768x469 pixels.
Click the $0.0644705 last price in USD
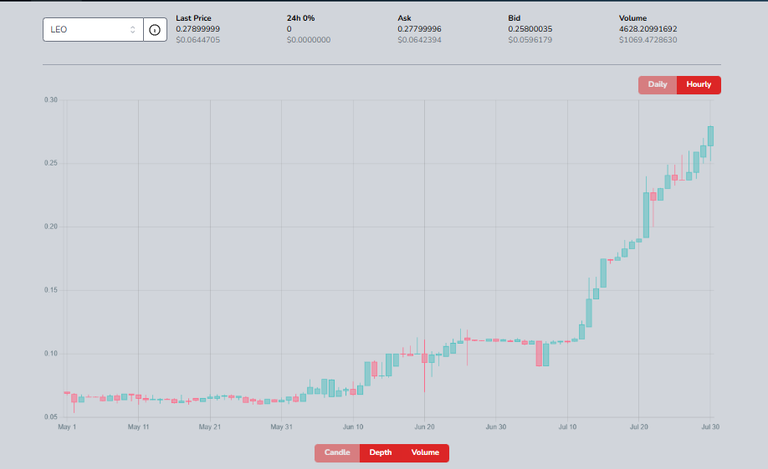198,40
